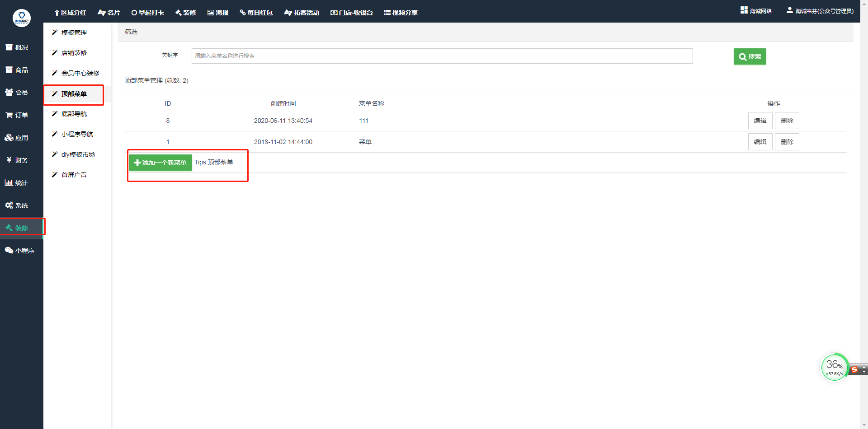Viewport: 868px width, 429px height.
Task: Click the 财务 yen icon
Action: click(x=9, y=160)
